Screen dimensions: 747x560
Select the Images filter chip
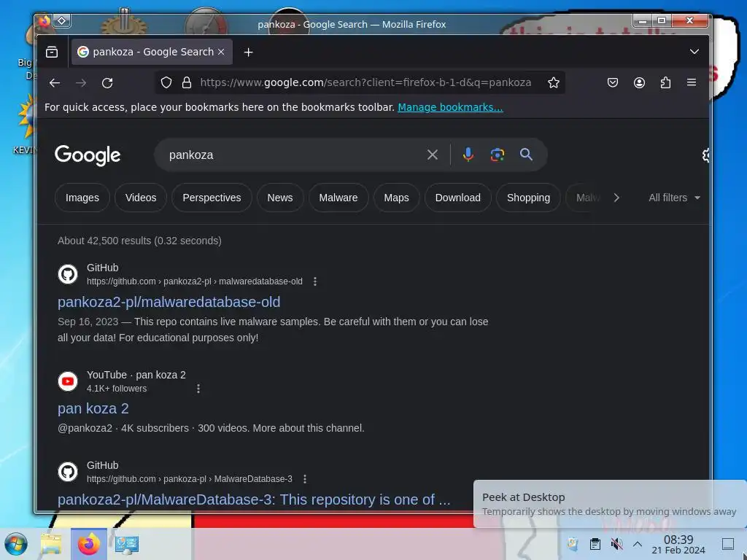pyautogui.click(x=82, y=198)
